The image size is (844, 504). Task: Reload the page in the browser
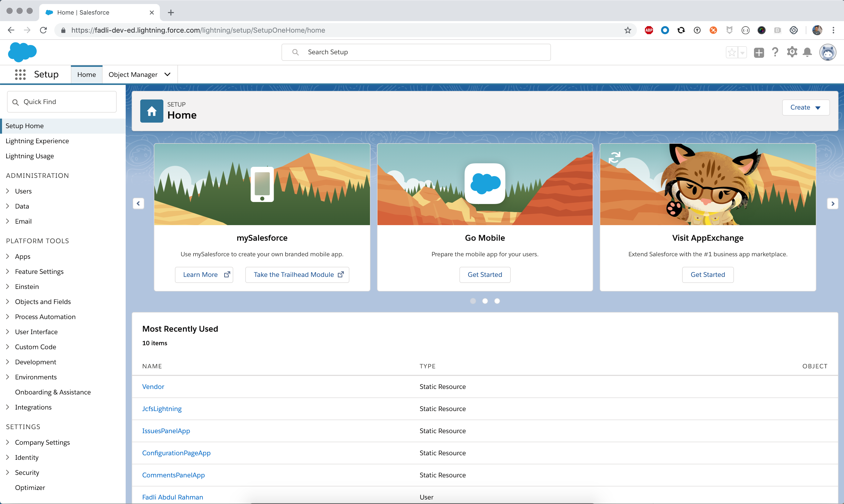(x=43, y=30)
